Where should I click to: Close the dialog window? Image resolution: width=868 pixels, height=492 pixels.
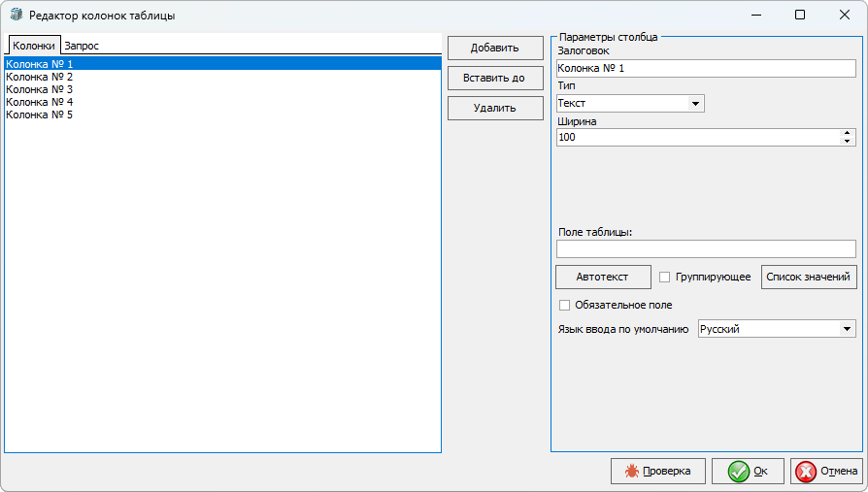tap(844, 15)
